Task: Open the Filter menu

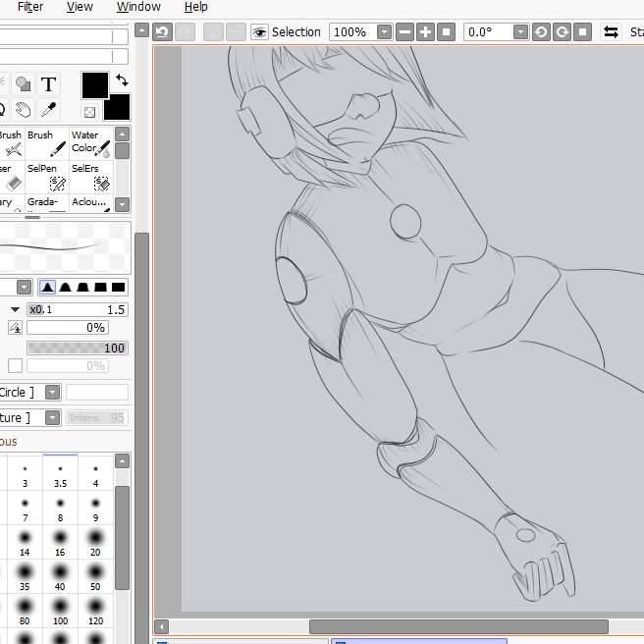Action: click(30, 7)
